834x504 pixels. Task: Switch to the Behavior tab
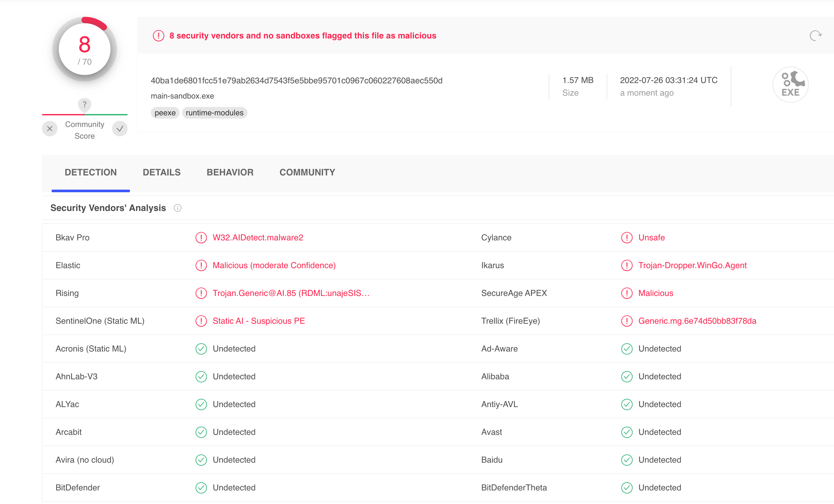pos(230,172)
